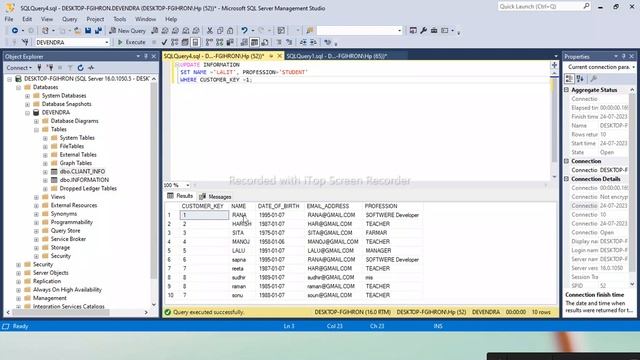Click the Comment out selected lines icon

279,42
